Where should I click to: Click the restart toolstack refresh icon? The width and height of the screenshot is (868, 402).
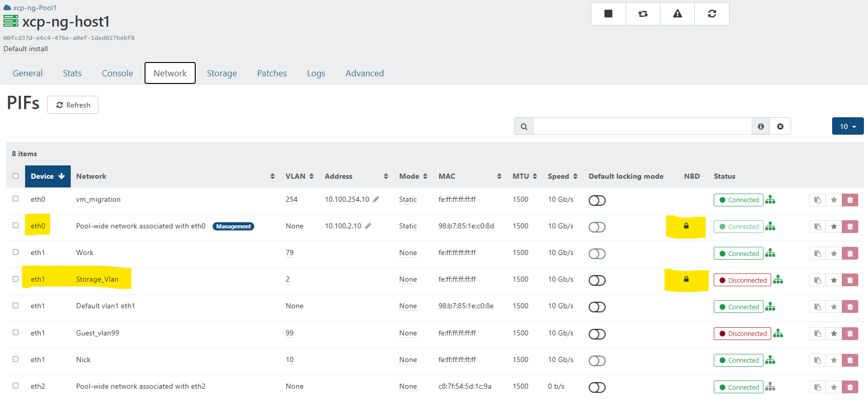tap(712, 14)
